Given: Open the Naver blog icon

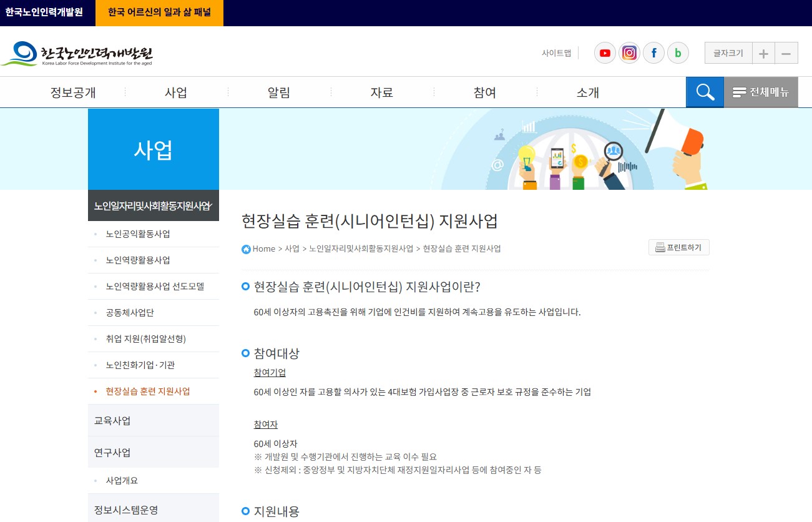Looking at the screenshot, I should (x=678, y=53).
